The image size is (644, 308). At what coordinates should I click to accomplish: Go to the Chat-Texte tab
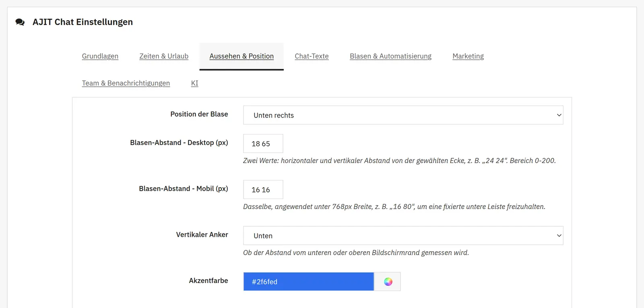(x=312, y=56)
